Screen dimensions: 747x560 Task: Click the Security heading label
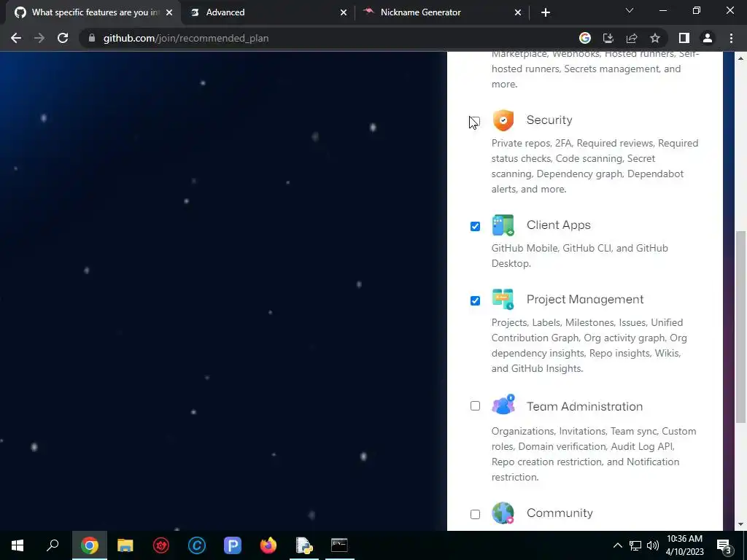tap(549, 120)
